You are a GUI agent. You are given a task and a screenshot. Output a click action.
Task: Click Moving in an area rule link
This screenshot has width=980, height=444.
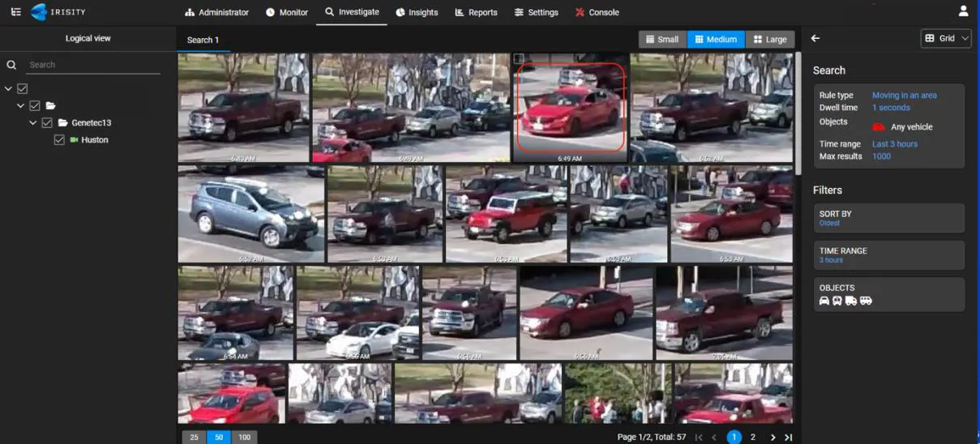(x=904, y=96)
